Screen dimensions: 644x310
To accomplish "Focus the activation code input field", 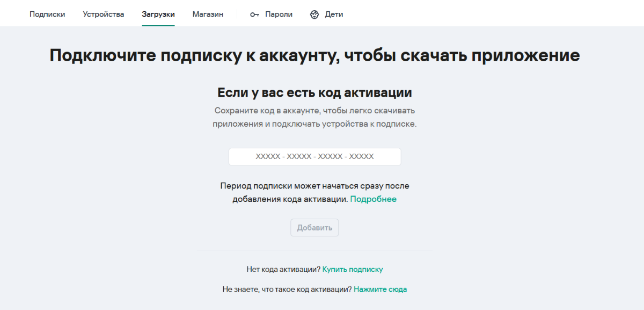I will [314, 157].
